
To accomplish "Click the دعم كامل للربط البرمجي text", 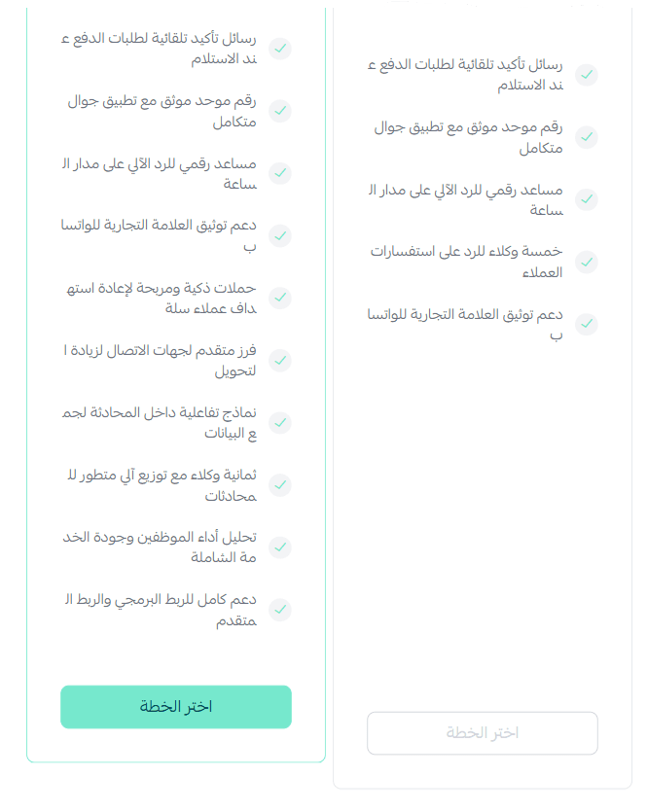I will coord(162,610).
